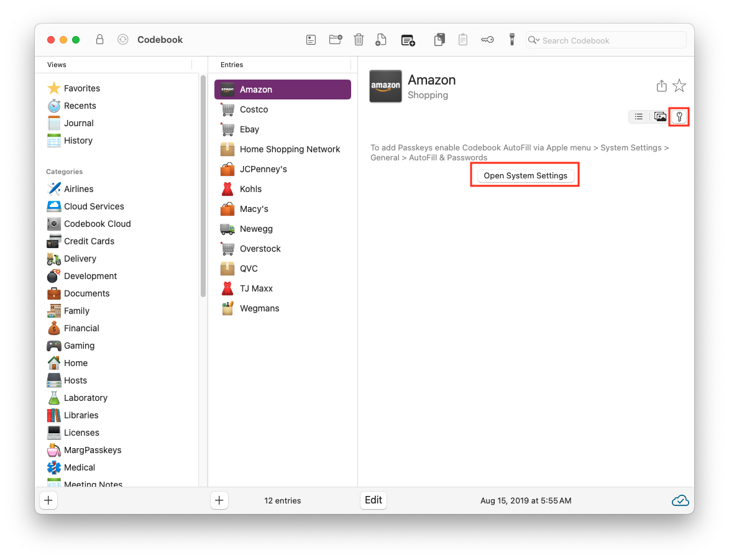Select the Macy's entry
The width and height of the screenshot is (729, 560).
[x=283, y=209]
